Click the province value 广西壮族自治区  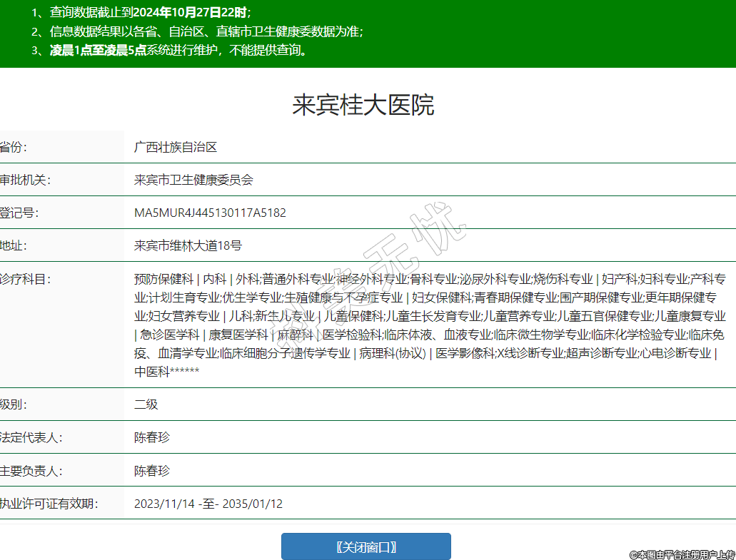175,147
